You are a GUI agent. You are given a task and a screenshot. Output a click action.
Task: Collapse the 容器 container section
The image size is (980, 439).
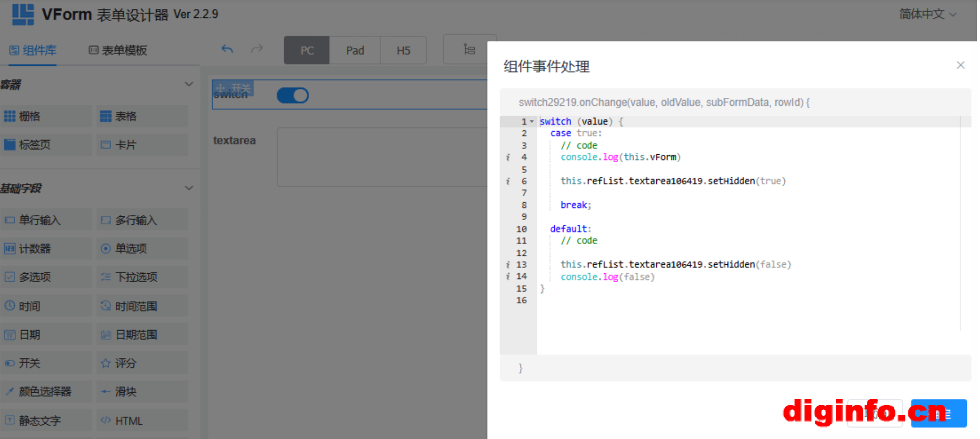pyautogui.click(x=189, y=84)
